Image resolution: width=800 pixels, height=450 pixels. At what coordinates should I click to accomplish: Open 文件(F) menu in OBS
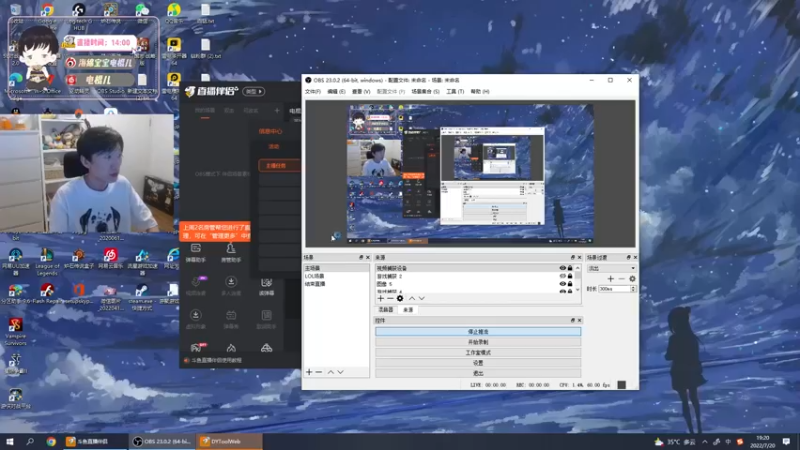point(313,91)
